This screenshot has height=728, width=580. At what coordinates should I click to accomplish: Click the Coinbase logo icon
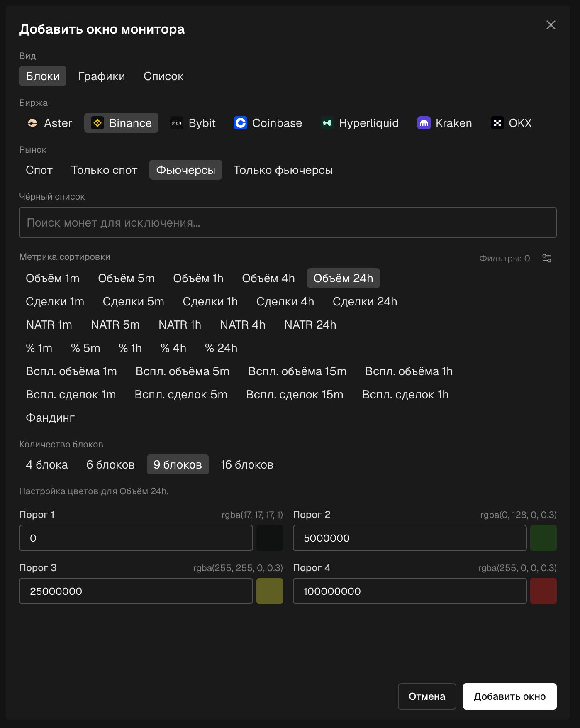pos(241,123)
